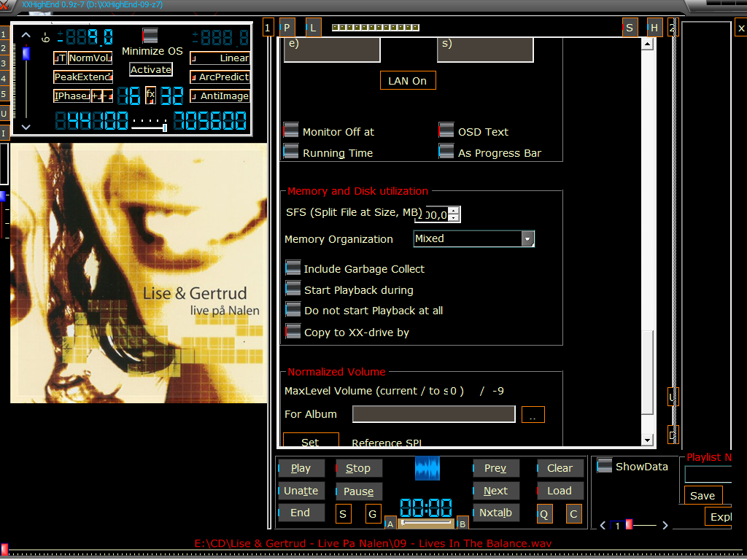Click the Q button below Load
This screenshot has width=747, height=560.
[544, 514]
